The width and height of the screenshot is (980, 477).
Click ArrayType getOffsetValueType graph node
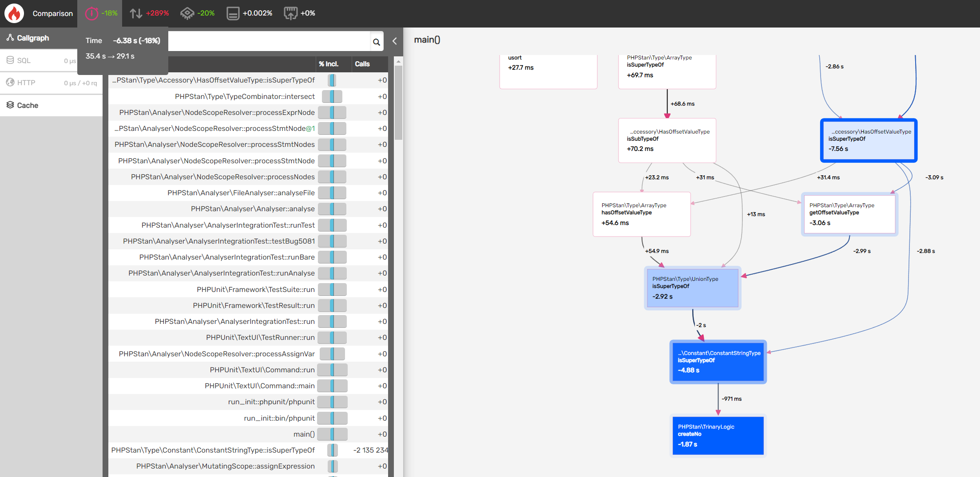point(849,214)
